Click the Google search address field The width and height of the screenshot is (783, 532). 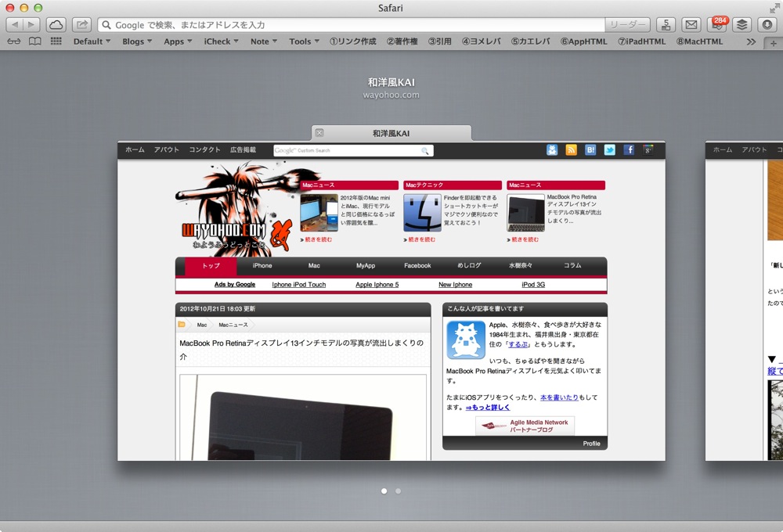[351, 24]
